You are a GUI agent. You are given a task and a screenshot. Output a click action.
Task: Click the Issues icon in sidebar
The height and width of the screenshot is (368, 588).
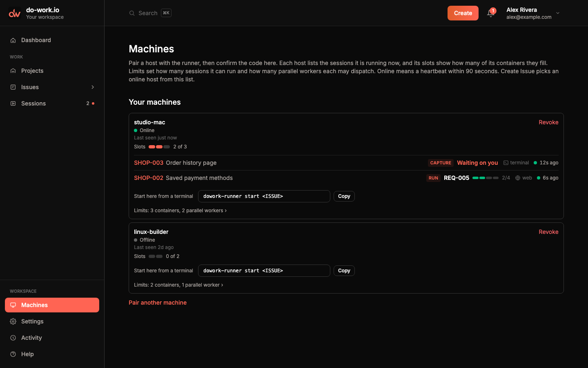pyautogui.click(x=13, y=87)
